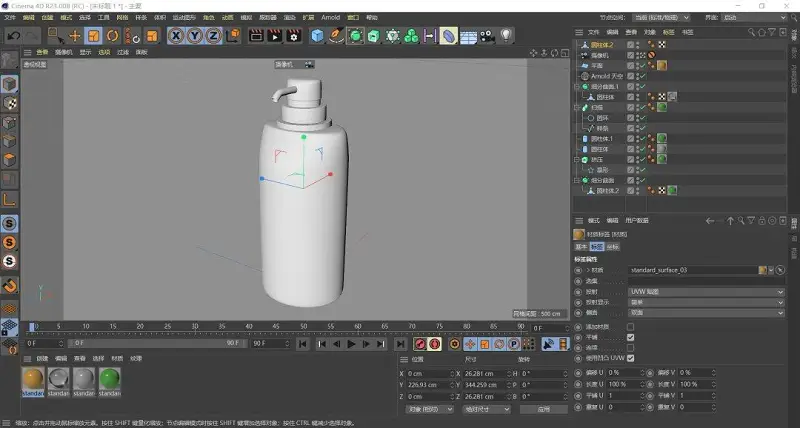The height and width of the screenshot is (428, 800).
Task: Click the Object Manager search magnifier
Action: (752, 32)
